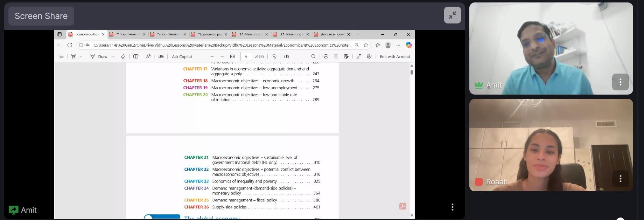Viewport: 644px width, 220px height.
Task: Click Ask Copilot in PDF toolbar
Action: point(182,56)
